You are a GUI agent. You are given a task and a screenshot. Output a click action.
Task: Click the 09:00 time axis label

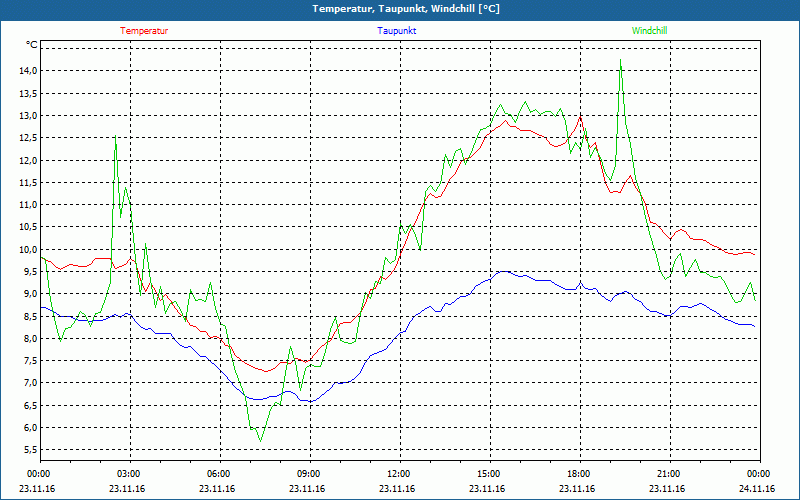308,474
